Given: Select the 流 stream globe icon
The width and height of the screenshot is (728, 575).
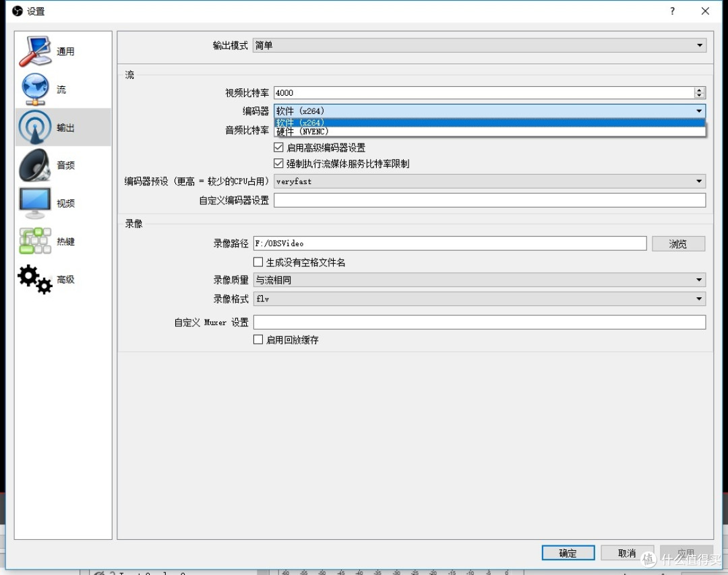Looking at the screenshot, I should pos(35,89).
